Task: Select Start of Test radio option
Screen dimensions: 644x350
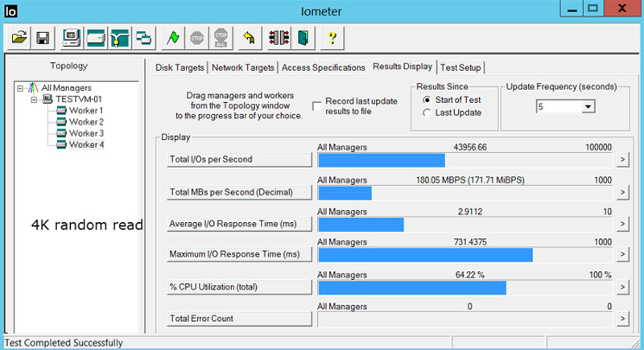Action: pos(427,100)
